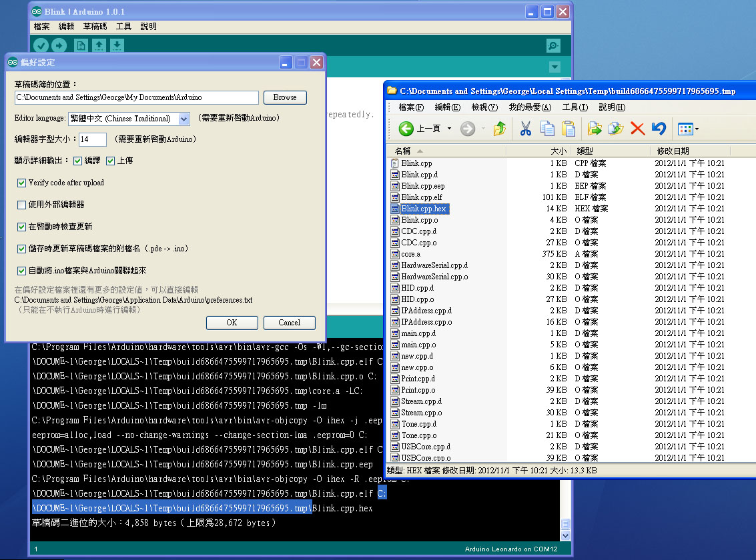This screenshot has width=756, height=560.
Task: Select the CDC.cpp.o file name
Action: (419, 243)
